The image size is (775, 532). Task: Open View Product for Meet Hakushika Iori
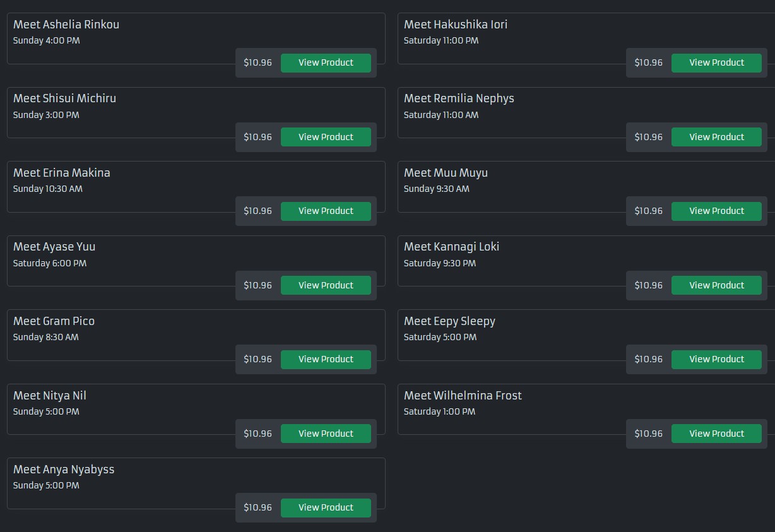point(716,62)
